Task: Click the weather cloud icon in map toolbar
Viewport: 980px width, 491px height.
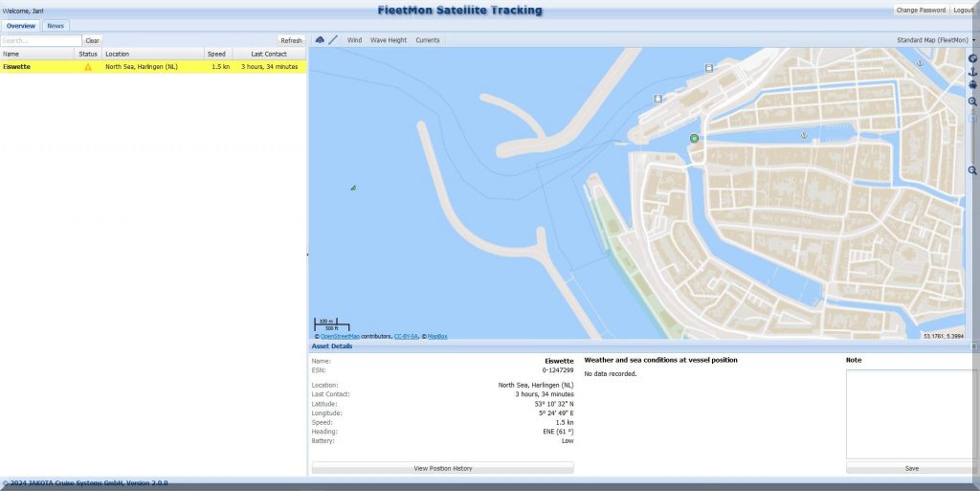Action: click(x=320, y=40)
